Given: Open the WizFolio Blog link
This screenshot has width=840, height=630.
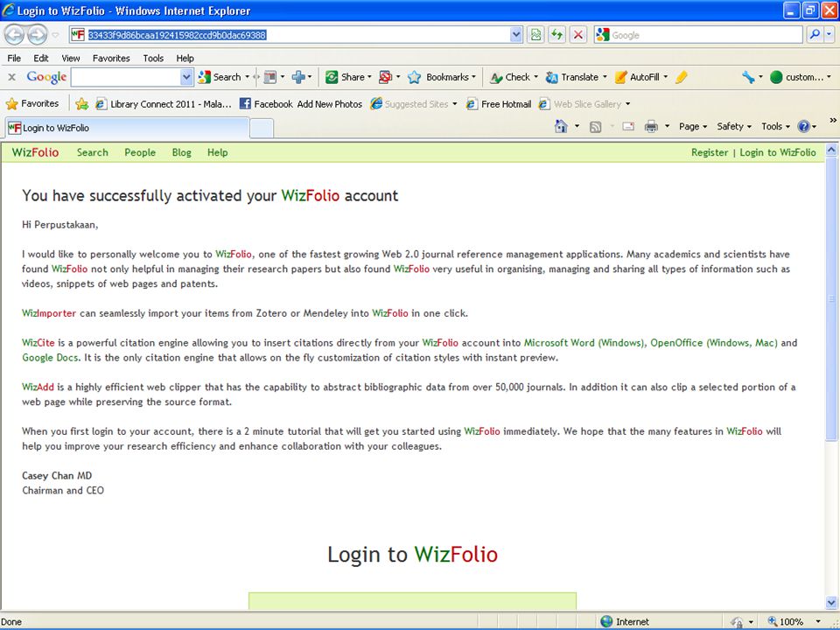Looking at the screenshot, I should pos(182,152).
